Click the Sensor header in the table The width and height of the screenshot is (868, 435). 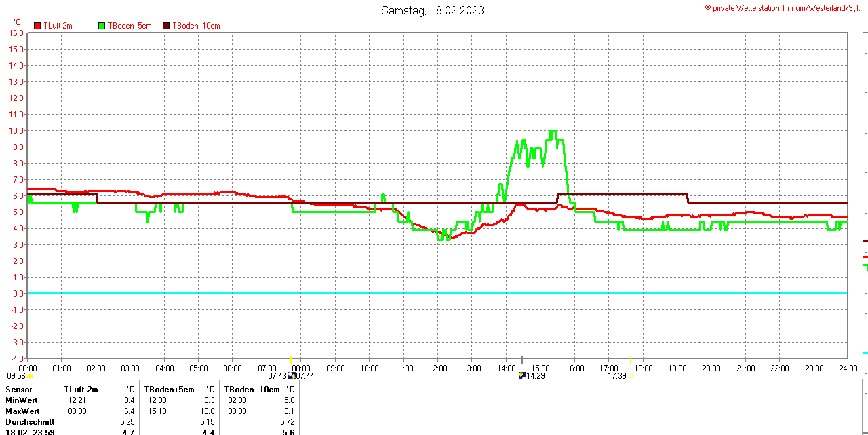click(19, 390)
